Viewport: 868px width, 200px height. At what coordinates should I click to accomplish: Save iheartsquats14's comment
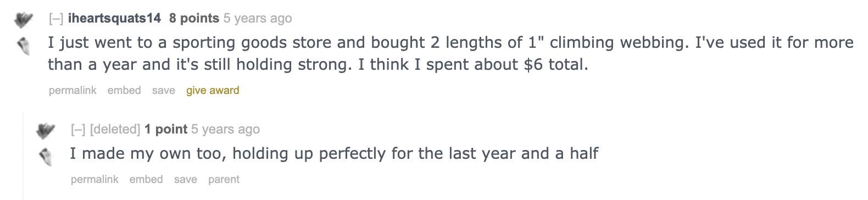[x=164, y=90]
